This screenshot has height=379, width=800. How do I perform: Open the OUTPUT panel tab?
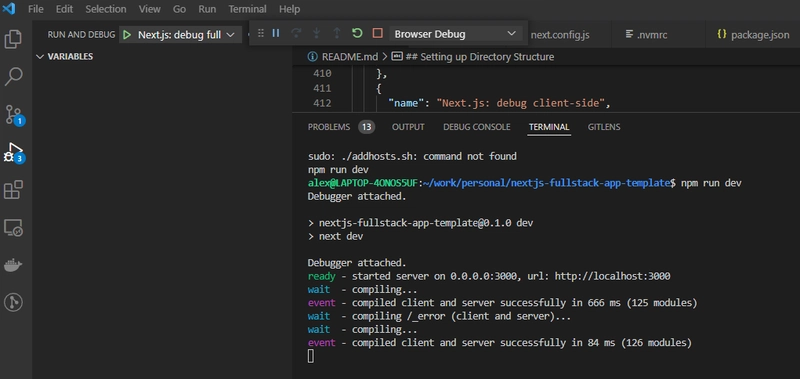[408, 127]
